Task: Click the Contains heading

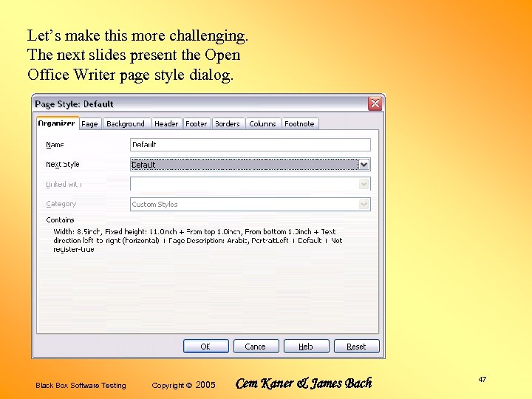Action: [60, 220]
